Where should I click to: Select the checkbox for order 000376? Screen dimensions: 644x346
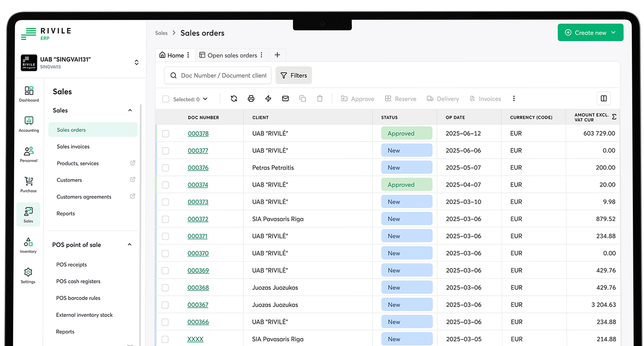click(165, 168)
